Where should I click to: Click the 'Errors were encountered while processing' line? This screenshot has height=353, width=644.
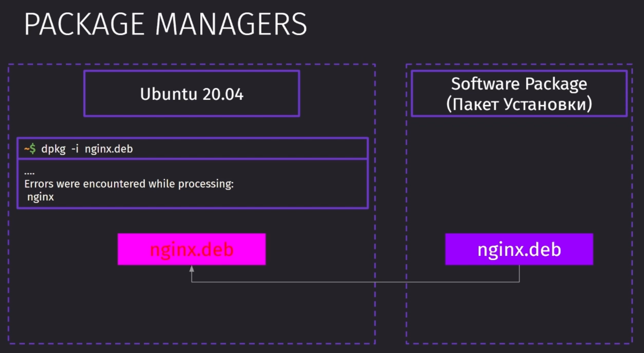tap(129, 184)
